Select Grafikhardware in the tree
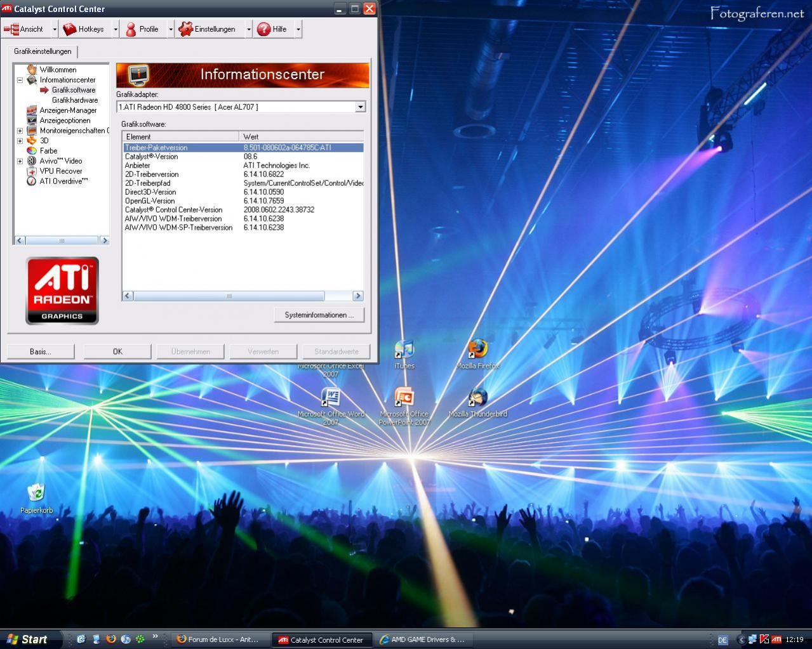The image size is (812, 649). click(75, 100)
